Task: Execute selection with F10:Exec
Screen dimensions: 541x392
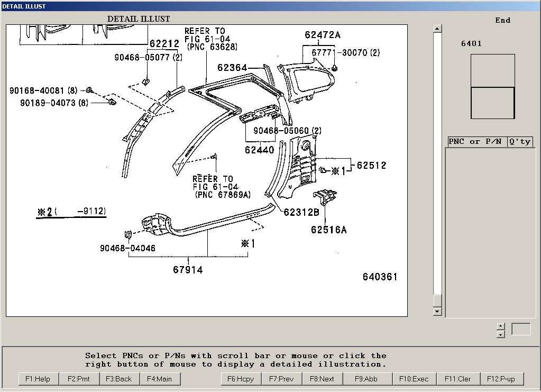Action: pyautogui.click(x=414, y=379)
